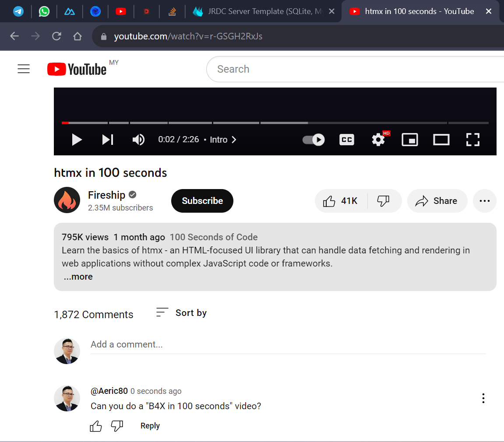Click the YouTube Search box

coord(355,69)
